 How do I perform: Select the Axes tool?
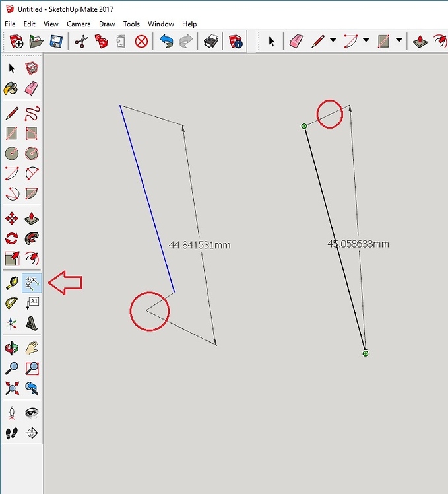pos(12,323)
